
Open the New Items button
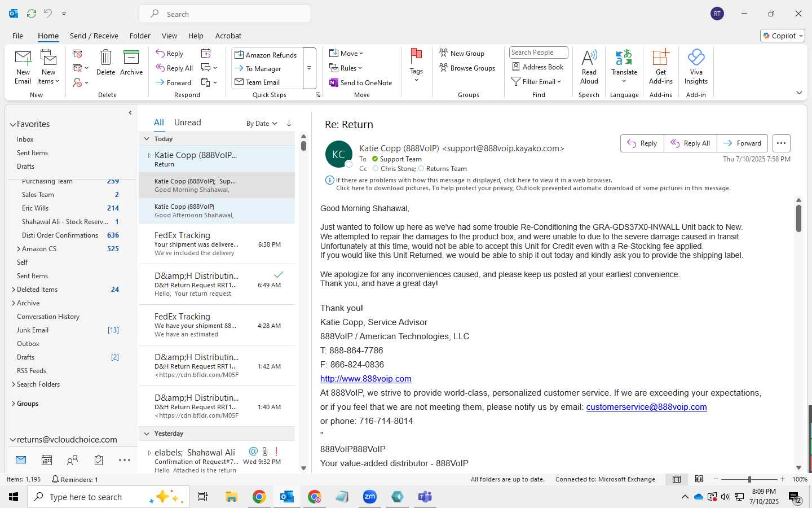[x=48, y=67]
